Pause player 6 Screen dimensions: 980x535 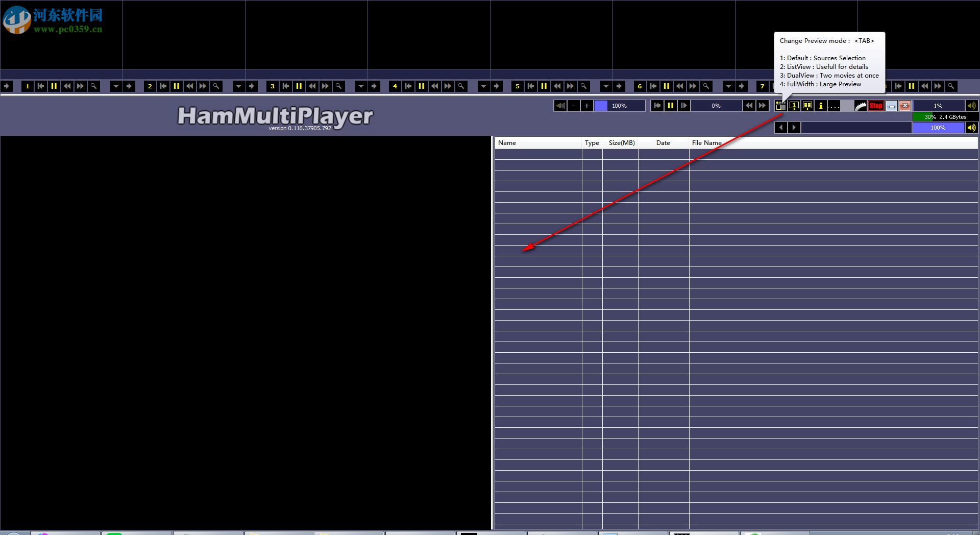(x=667, y=86)
